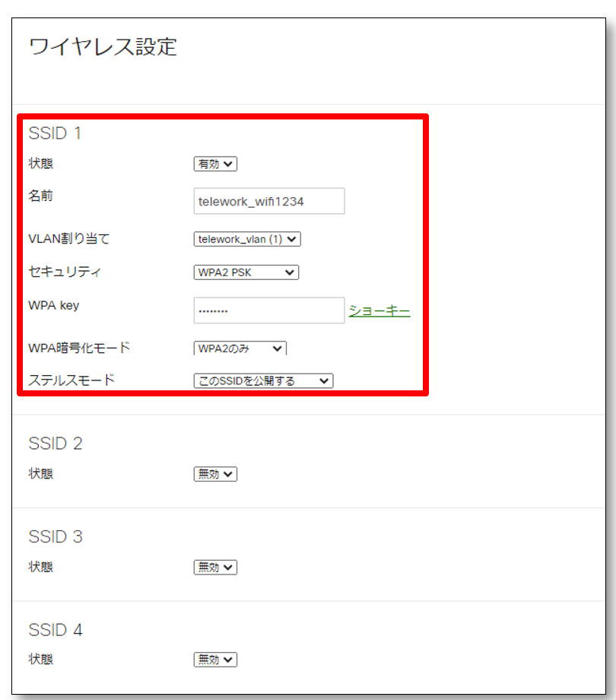Open the WPA暗号化モード dropdown showing WPA2のみ
This screenshot has height=700, width=616.
click(240, 348)
